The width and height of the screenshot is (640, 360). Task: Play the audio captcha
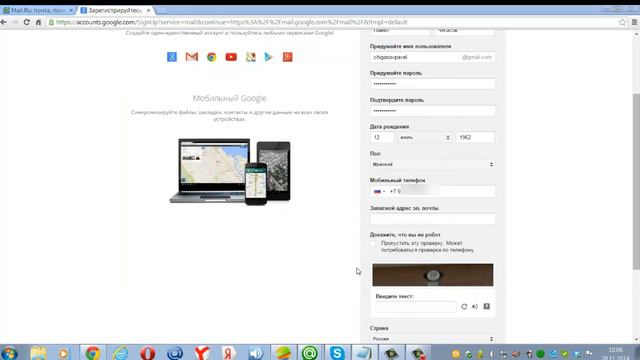475,307
